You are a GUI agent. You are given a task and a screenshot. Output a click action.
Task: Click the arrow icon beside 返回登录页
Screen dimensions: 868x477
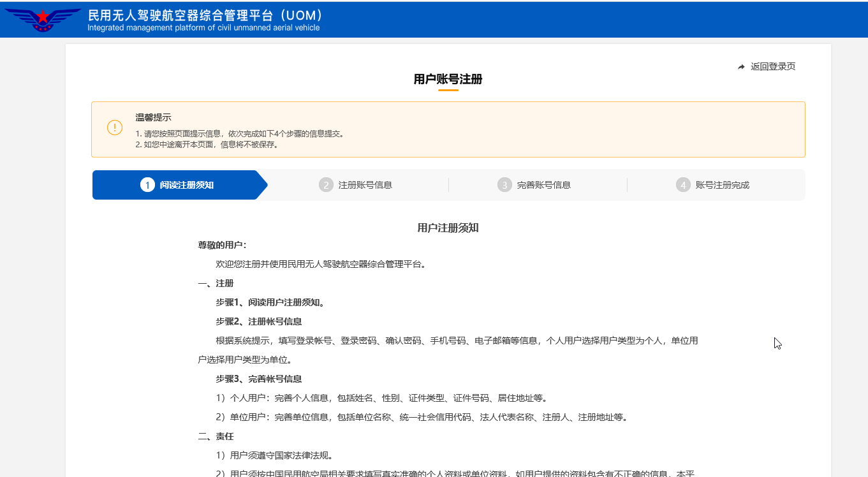pyautogui.click(x=741, y=67)
